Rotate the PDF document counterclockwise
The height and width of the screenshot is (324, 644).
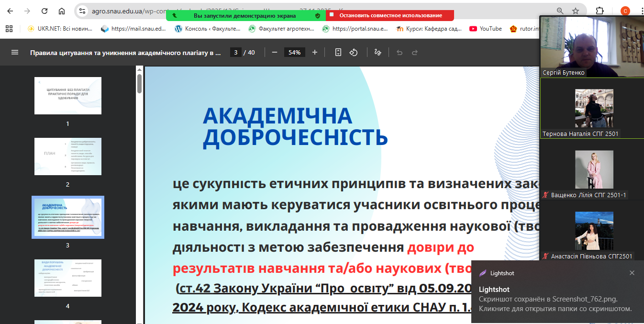click(x=354, y=53)
